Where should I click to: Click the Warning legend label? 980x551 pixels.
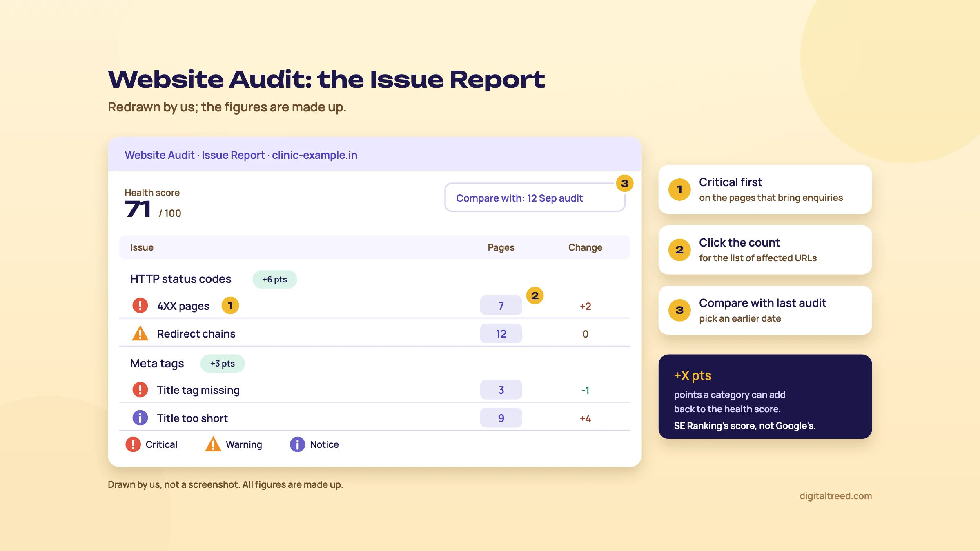tap(244, 444)
